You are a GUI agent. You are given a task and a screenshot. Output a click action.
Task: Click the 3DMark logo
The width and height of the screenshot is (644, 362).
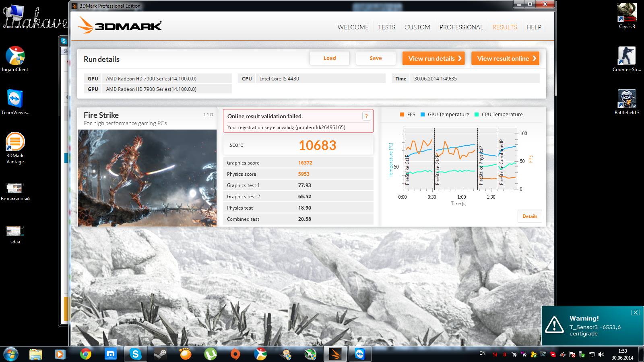coord(120,25)
